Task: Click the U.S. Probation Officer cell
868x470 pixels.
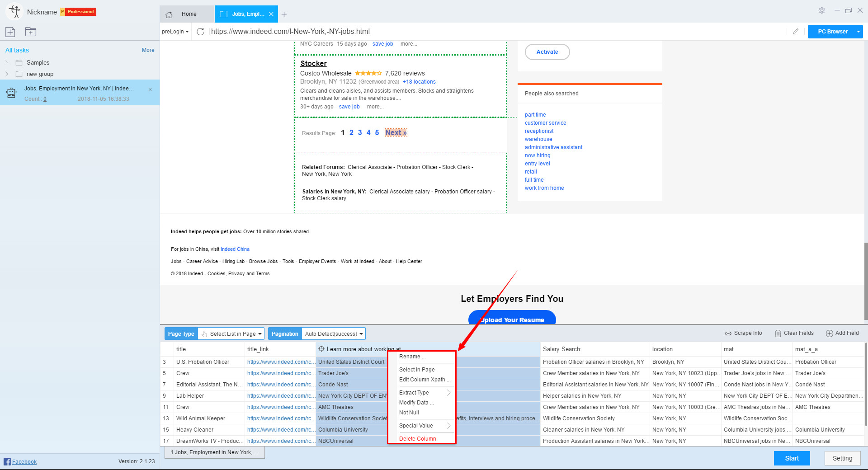Action: (209, 362)
